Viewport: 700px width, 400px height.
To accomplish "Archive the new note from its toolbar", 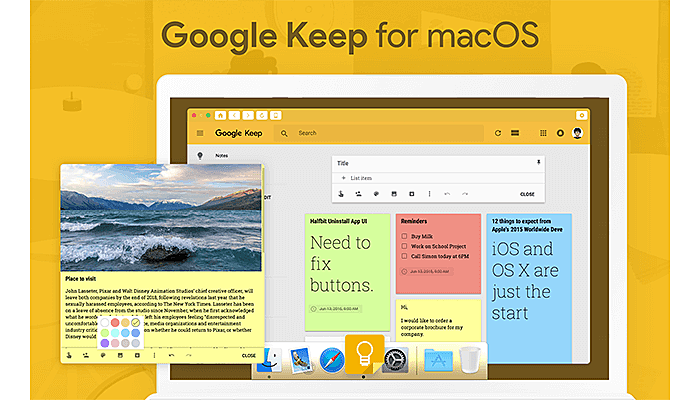I will pyautogui.click(x=412, y=194).
